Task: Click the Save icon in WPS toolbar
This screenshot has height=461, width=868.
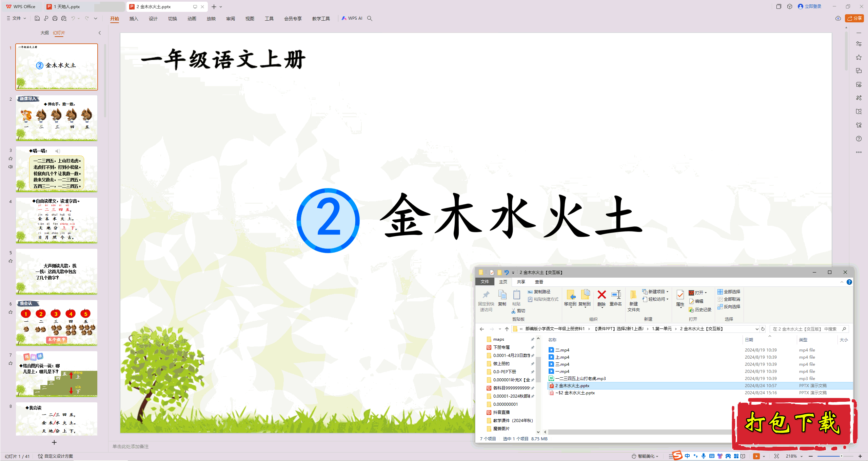Action: click(37, 18)
